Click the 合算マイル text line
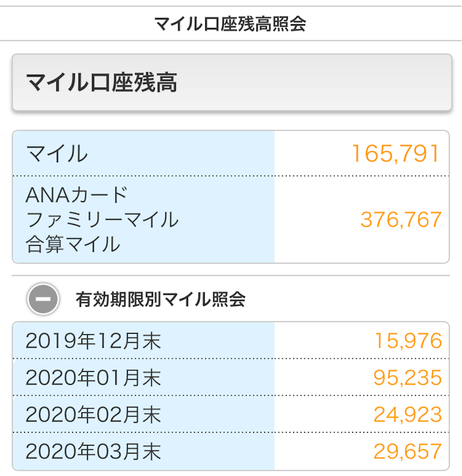The image size is (462, 476). pos(73,245)
